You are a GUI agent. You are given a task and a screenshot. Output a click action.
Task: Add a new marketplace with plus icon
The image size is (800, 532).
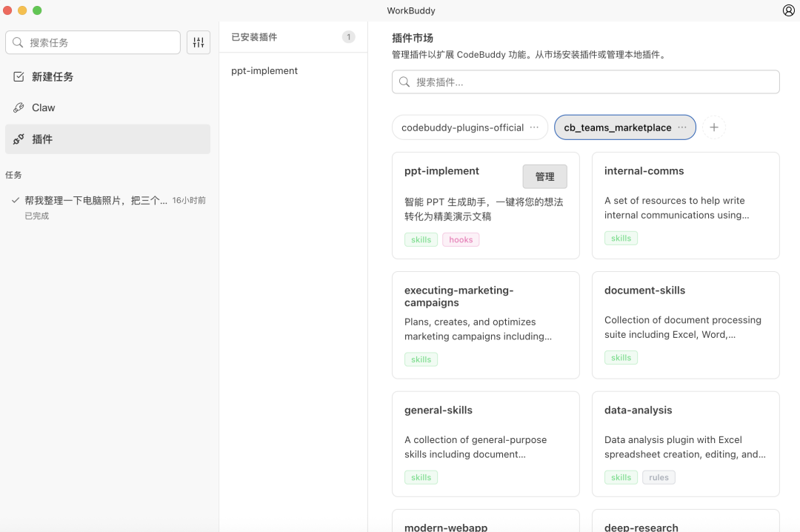(x=714, y=127)
